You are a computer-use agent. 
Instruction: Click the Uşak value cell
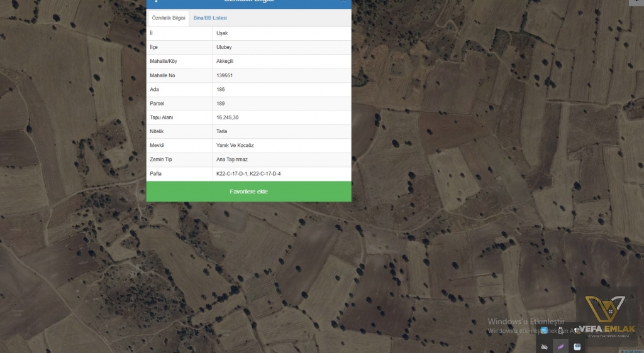pos(282,33)
